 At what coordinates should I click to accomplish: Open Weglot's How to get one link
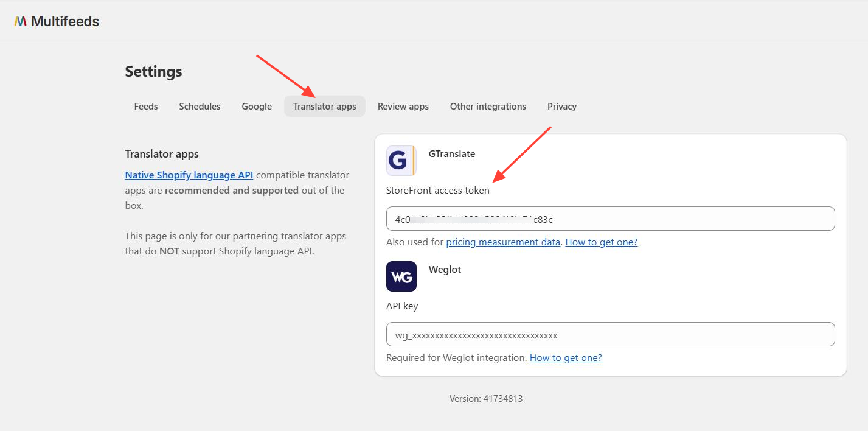coord(566,357)
